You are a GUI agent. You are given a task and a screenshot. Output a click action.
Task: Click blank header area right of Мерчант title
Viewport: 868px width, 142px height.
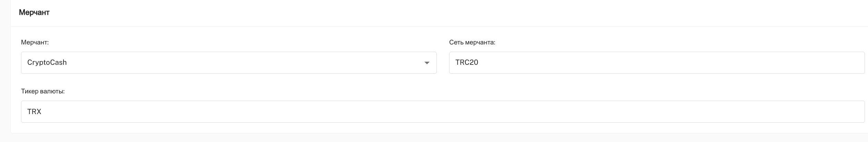point(414,12)
